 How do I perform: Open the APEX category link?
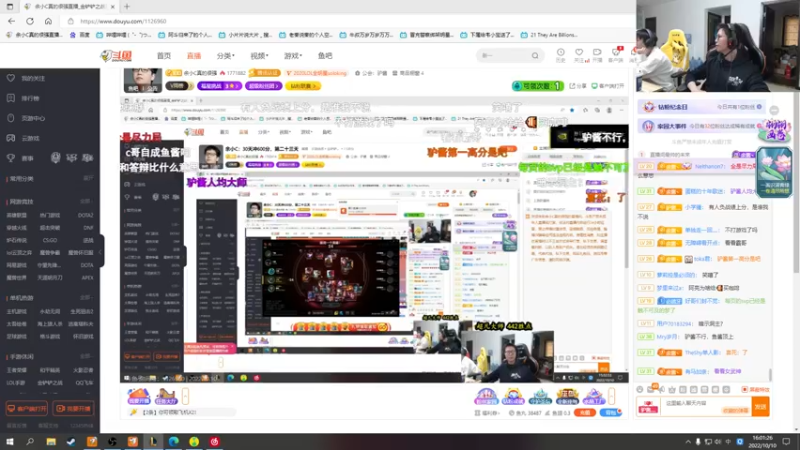[x=87, y=278]
